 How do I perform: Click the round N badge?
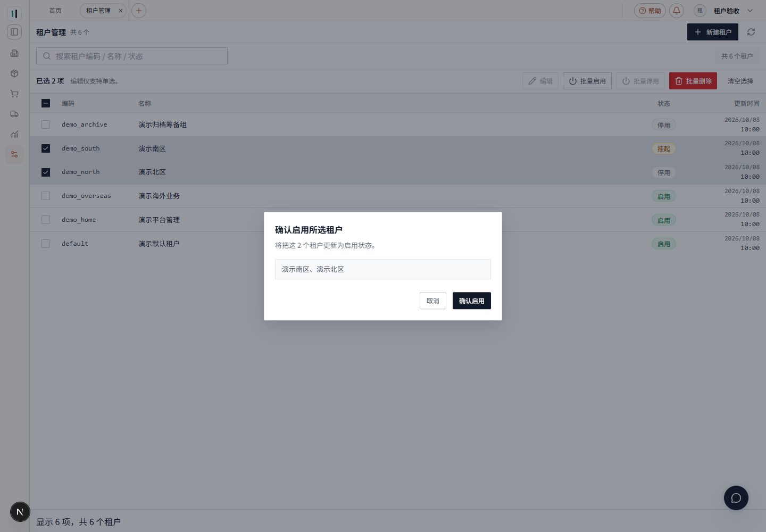click(x=20, y=512)
